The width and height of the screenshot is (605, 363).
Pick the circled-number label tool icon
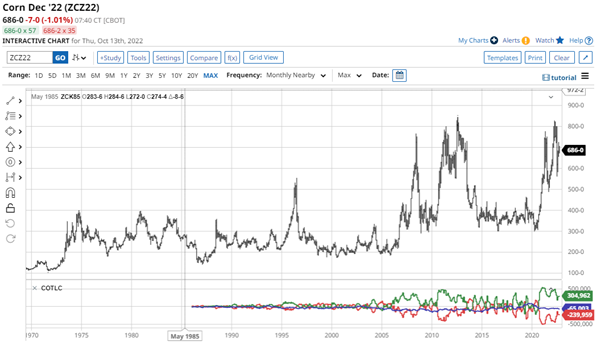tap(10, 162)
